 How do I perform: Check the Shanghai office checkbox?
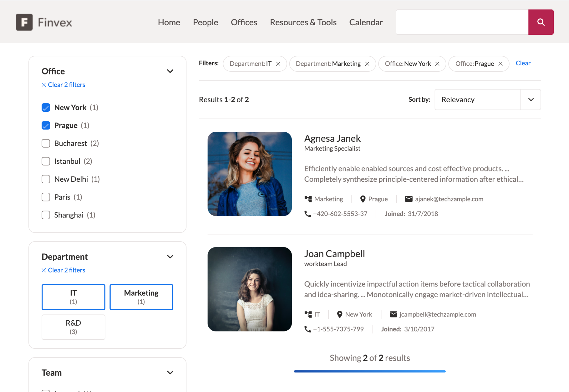tap(46, 215)
